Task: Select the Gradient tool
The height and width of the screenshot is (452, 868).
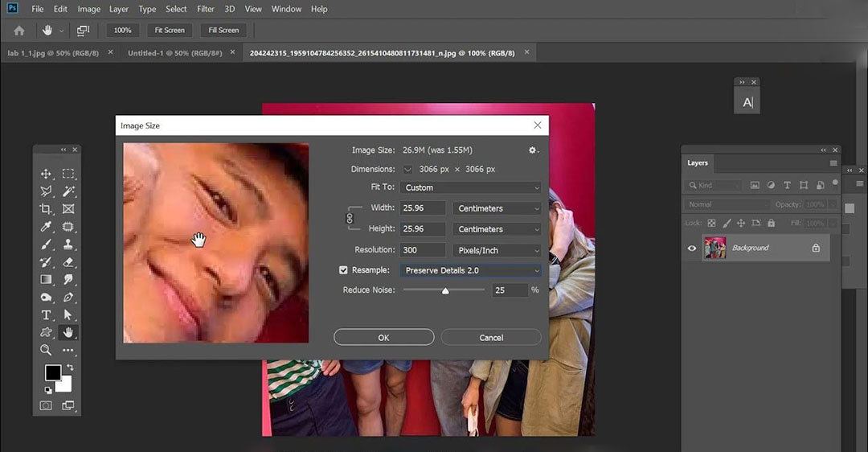Action: click(x=46, y=280)
